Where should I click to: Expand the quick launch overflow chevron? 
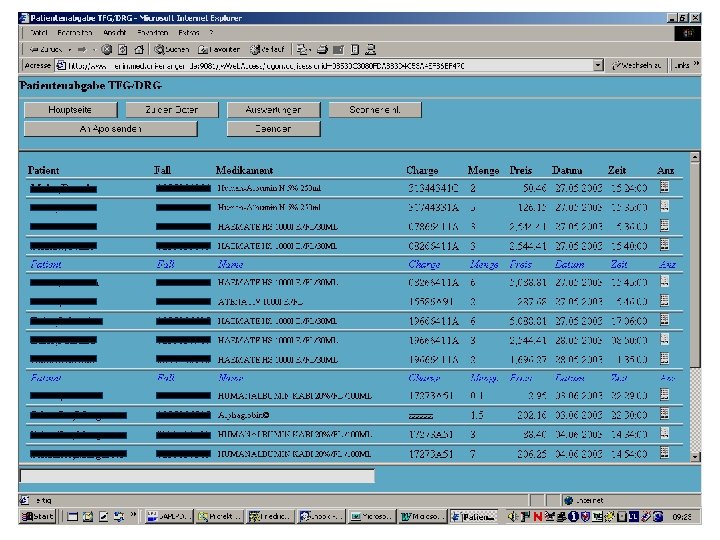133,514
